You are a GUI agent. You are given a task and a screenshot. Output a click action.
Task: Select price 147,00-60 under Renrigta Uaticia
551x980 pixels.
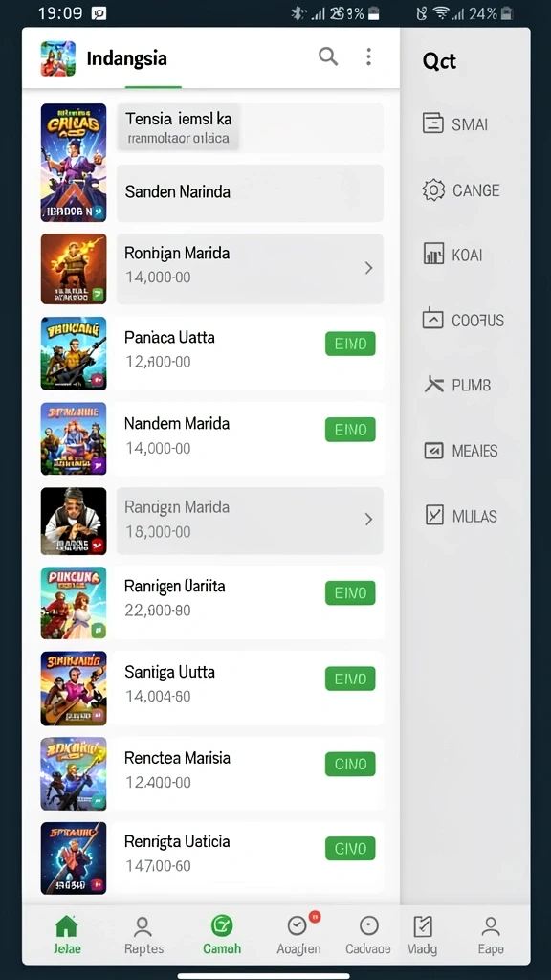point(158,865)
